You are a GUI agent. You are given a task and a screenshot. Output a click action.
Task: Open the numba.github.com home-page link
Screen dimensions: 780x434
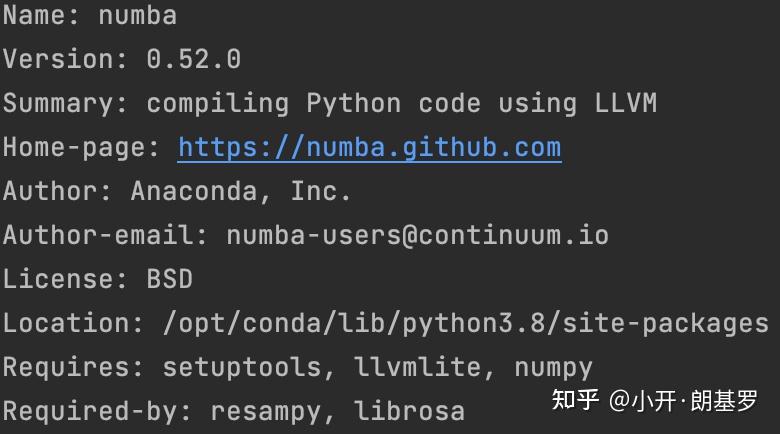click(369, 148)
